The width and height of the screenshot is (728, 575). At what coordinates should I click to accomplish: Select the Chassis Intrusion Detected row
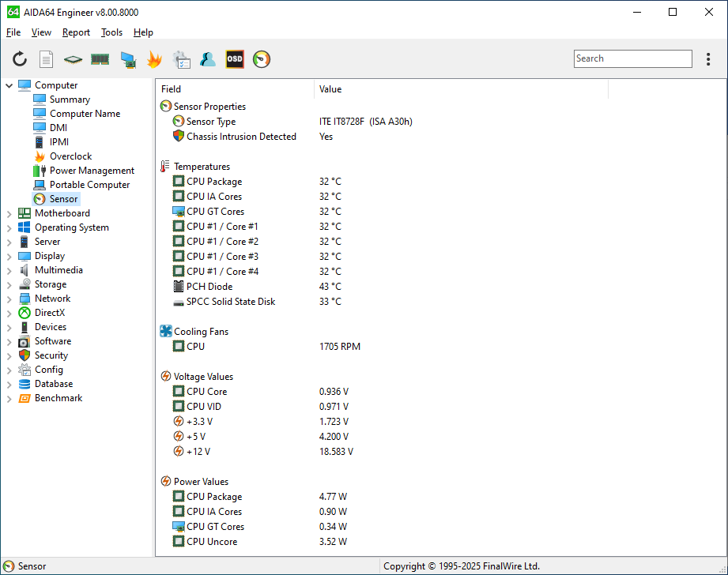[x=253, y=137]
